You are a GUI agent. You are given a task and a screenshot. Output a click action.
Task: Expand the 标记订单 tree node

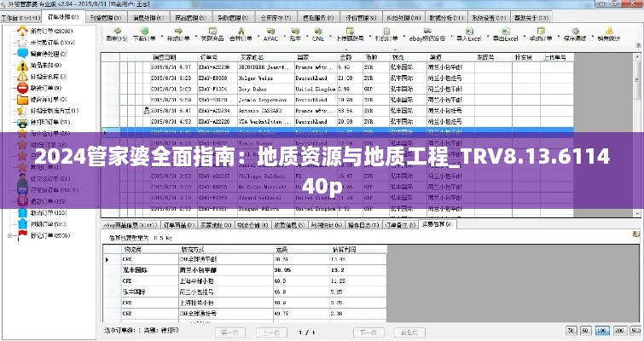11,235
